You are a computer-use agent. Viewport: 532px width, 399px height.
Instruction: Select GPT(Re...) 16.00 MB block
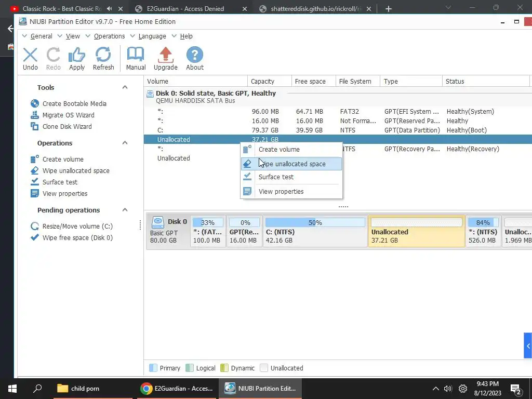[245, 232]
